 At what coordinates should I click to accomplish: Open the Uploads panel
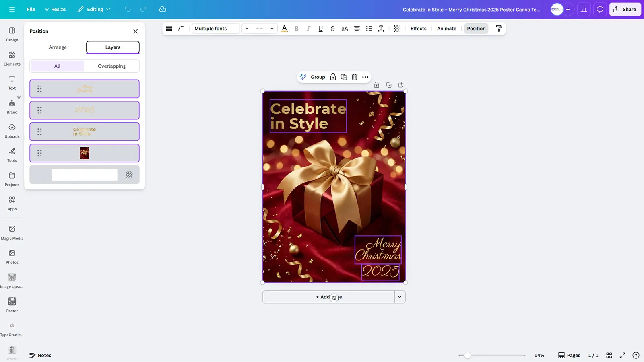[x=12, y=131]
